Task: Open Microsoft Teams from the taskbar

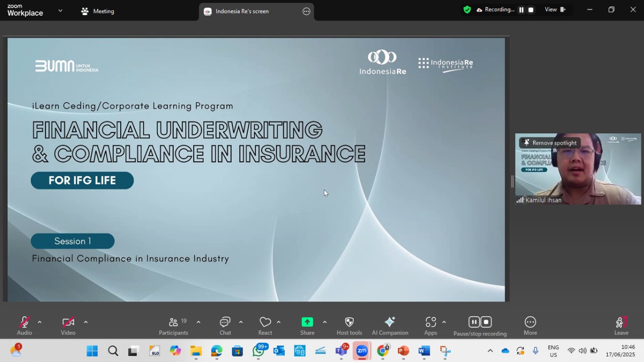Action: (342, 351)
